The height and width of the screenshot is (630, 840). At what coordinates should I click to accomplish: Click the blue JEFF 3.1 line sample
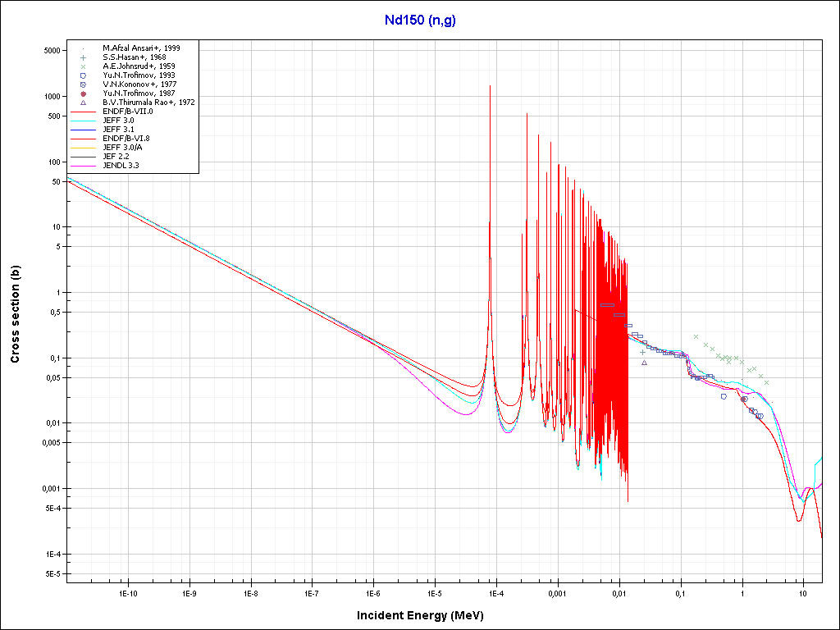click(84, 130)
